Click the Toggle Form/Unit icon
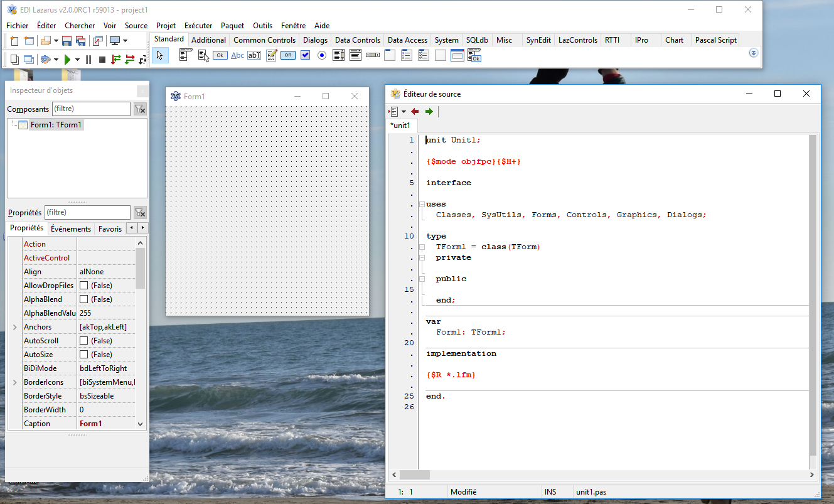 98,41
